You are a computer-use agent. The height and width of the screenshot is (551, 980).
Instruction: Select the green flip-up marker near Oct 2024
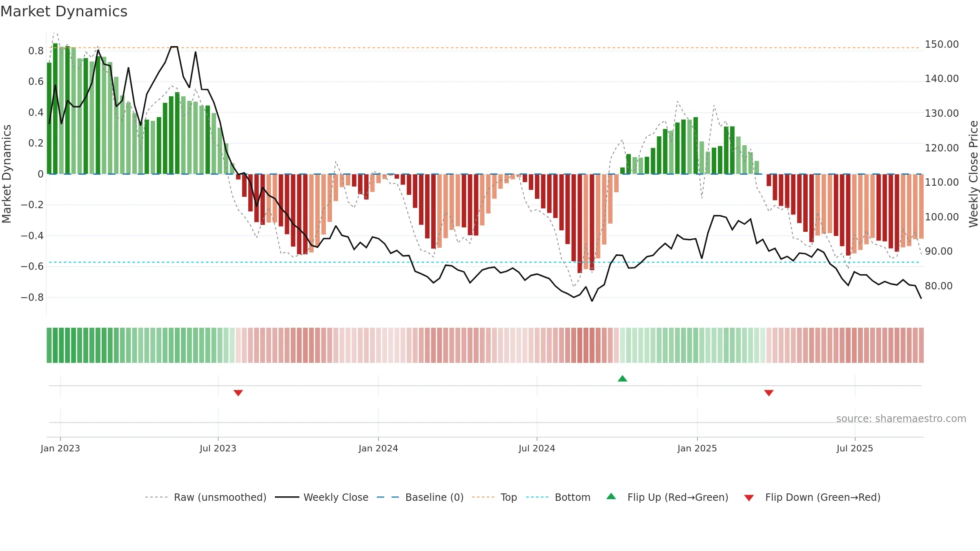click(x=622, y=378)
